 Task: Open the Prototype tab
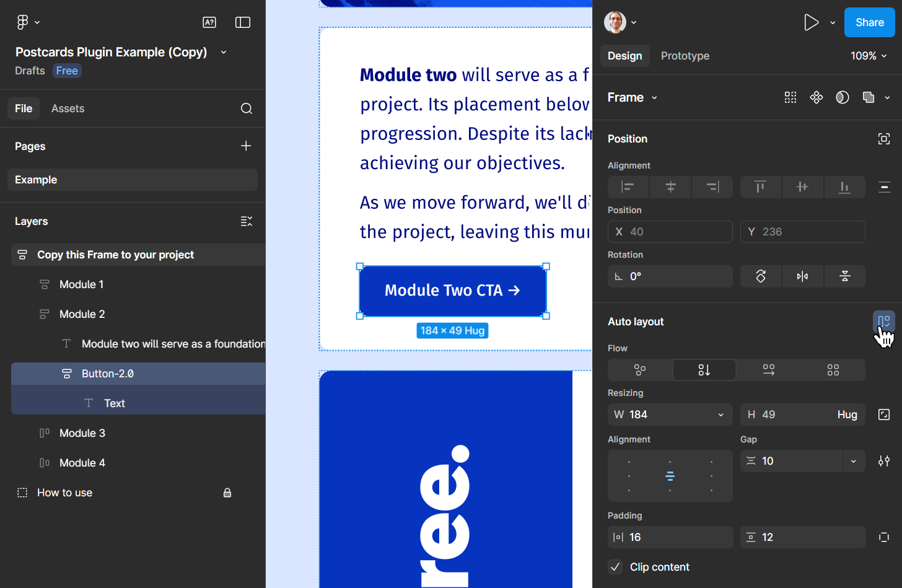click(x=685, y=56)
